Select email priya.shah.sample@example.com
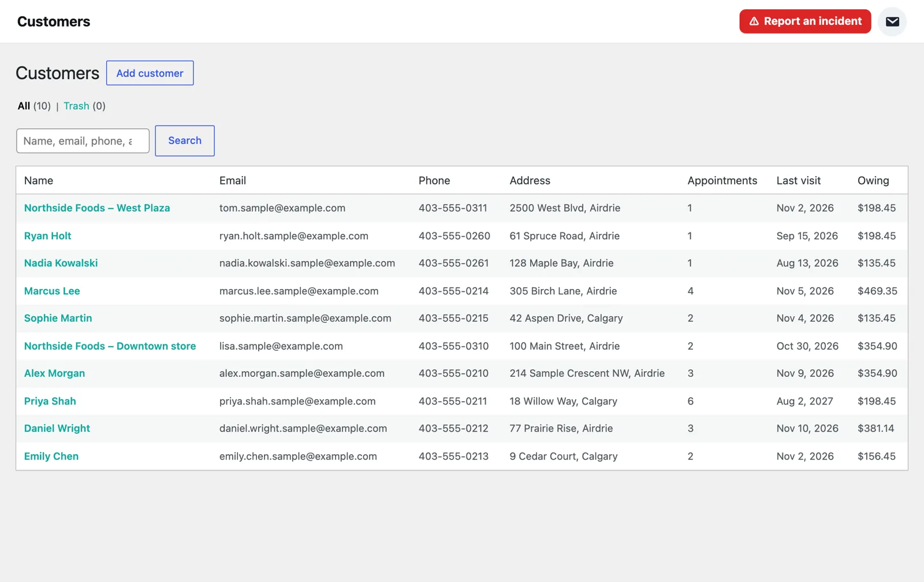 pyautogui.click(x=297, y=401)
